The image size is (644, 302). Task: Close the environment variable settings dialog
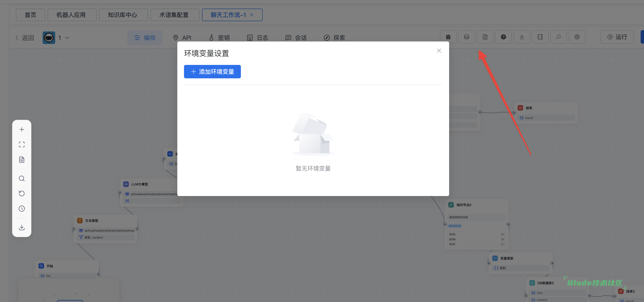[439, 51]
